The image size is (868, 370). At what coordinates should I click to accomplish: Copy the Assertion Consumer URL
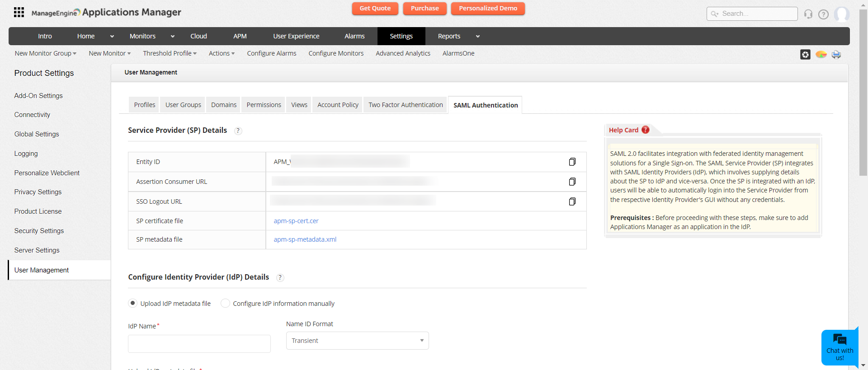coord(572,182)
